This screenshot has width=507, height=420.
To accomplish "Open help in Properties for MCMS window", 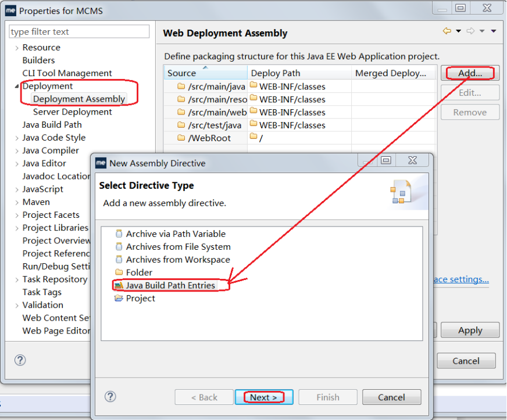I will point(20,360).
